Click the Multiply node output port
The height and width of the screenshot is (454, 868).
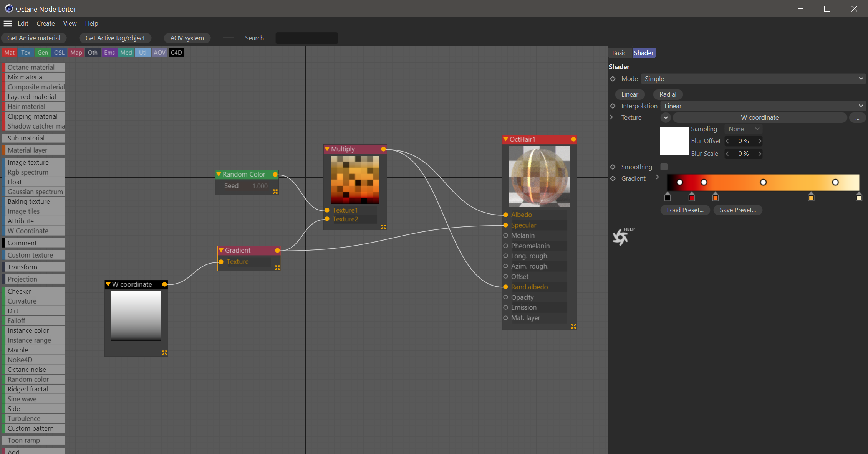click(383, 149)
